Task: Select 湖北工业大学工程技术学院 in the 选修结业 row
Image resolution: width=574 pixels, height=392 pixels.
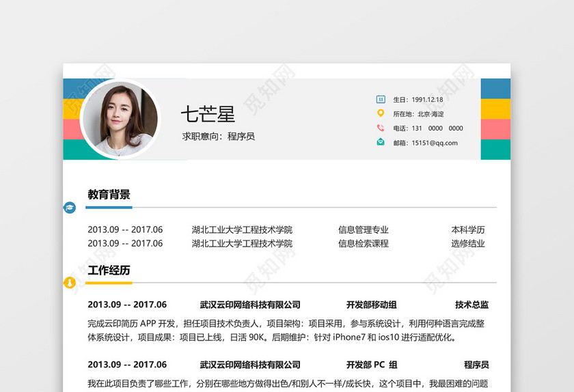Action: tap(242, 243)
